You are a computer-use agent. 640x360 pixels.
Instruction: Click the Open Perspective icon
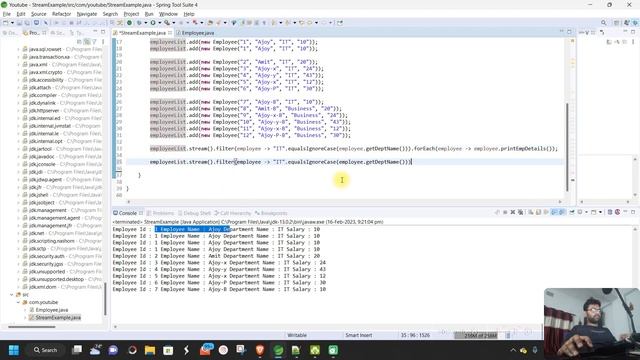tap(616, 22)
